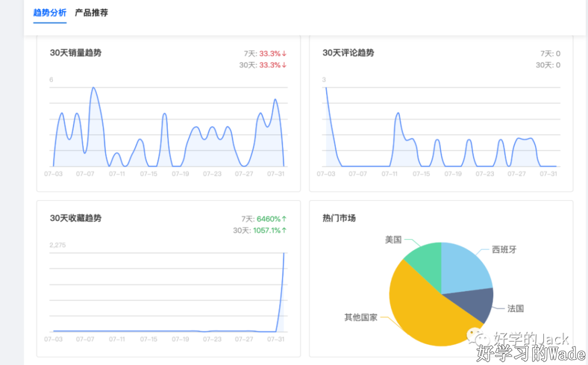Viewport: 588px width, 365px height.
Task: Click the 西班牙 pie label
Action: (504, 250)
